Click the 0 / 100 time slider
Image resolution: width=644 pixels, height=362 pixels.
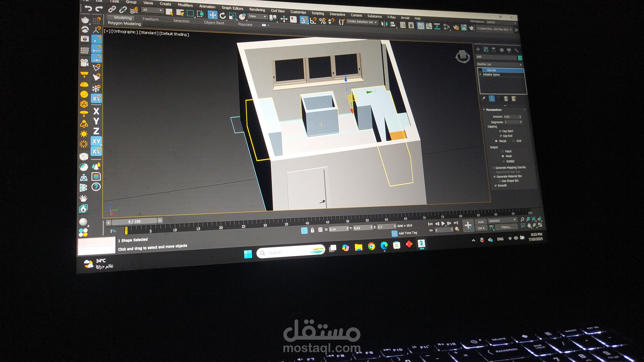134,221
